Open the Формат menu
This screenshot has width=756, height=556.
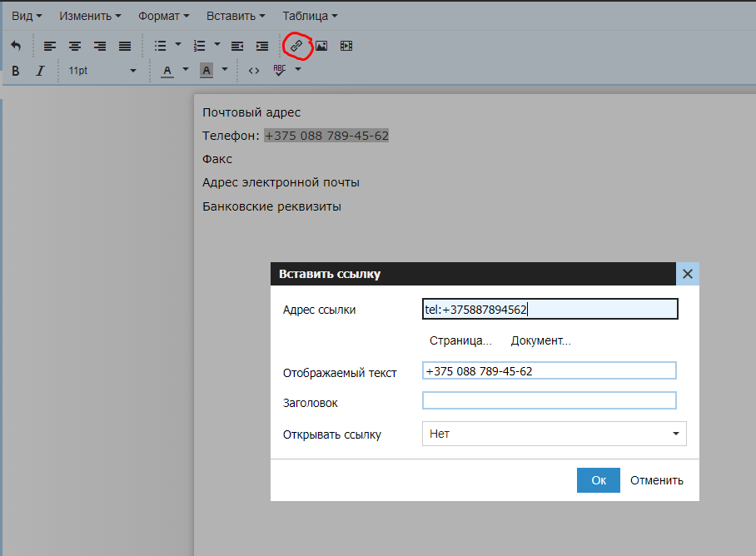(163, 16)
